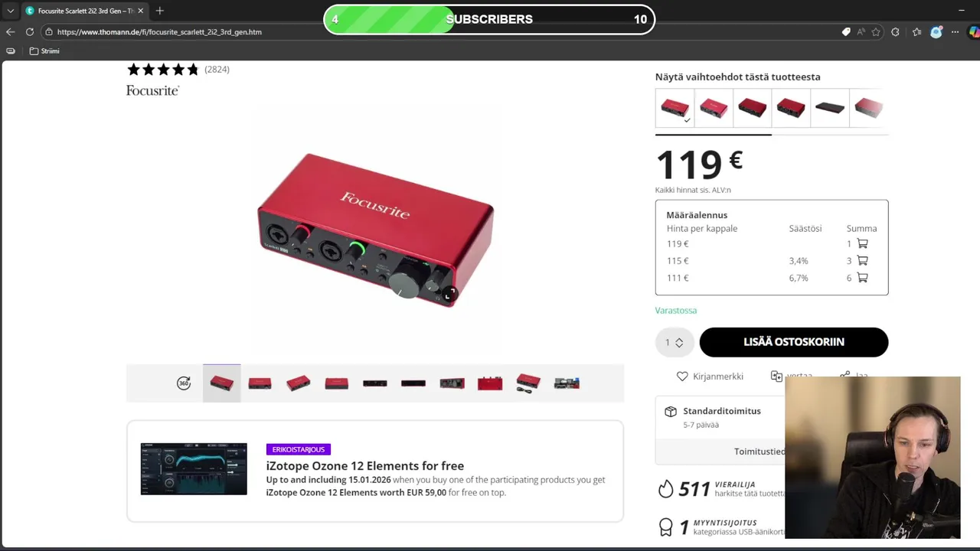Open a new browser tab
The image size is (980, 551).
[x=159, y=11]
